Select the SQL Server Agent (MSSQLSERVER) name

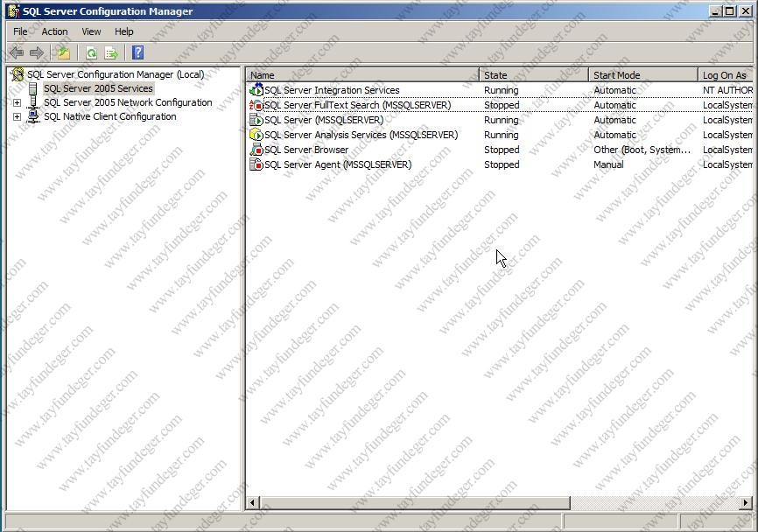[x=338, y=164]
